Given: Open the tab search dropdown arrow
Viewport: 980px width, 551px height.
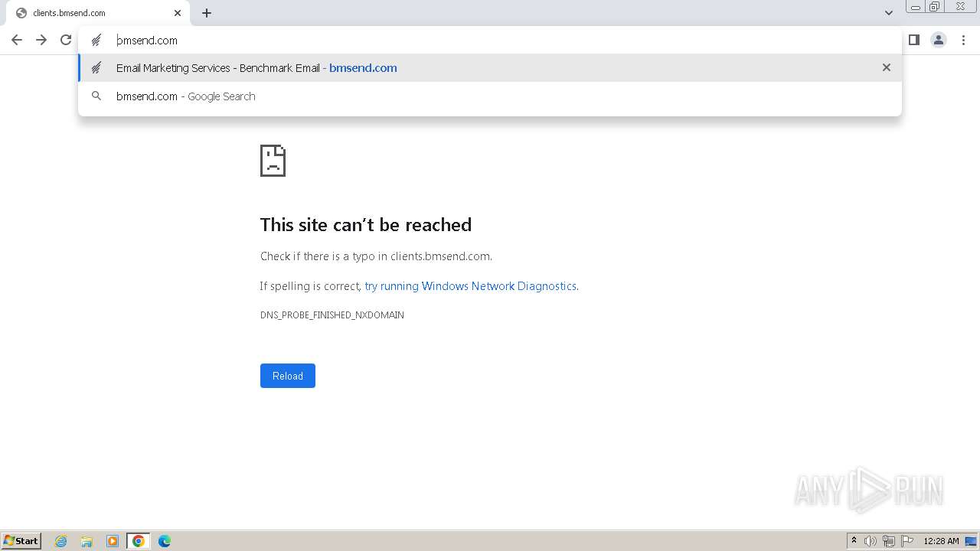Looking at the screenshot, I should [889, 13].
